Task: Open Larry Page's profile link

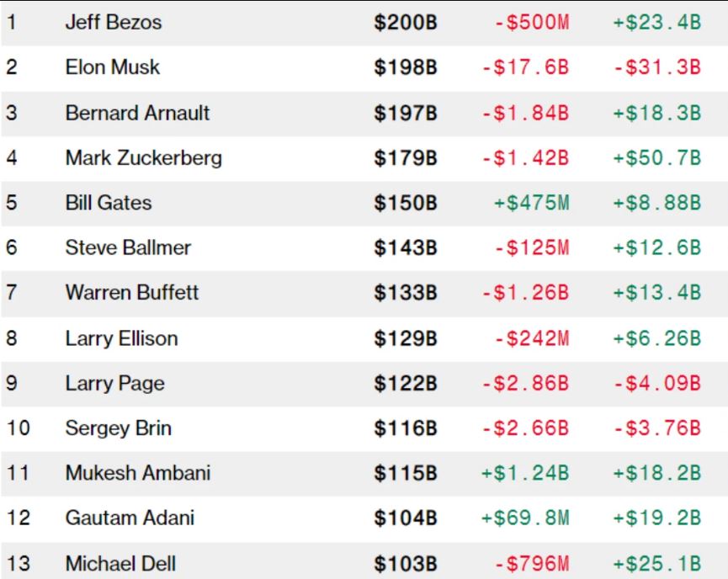Action: [x=114, y=384]
